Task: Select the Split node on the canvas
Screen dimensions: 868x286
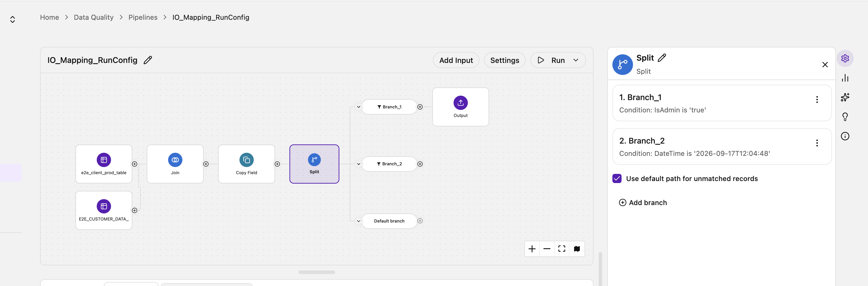Action: (314, 164)
